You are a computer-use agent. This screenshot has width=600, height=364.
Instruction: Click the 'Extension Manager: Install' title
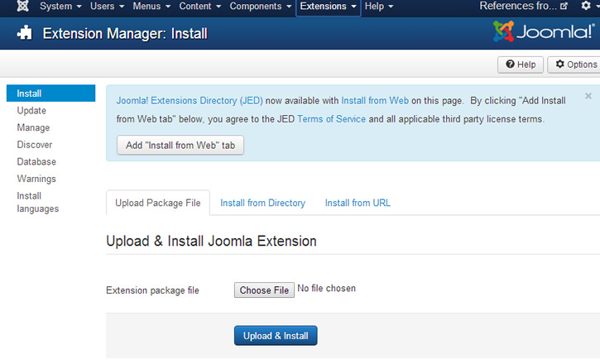coord(125,34)
